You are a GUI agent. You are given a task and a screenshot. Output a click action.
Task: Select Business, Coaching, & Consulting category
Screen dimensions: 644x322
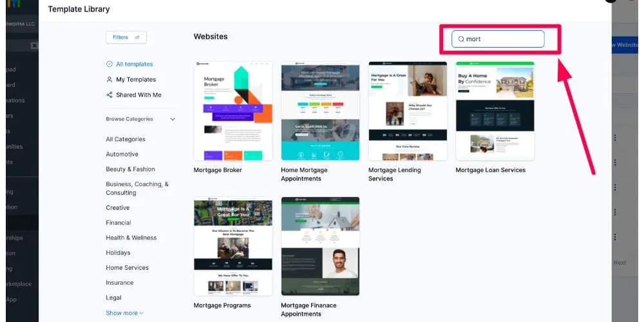point(137,189)
